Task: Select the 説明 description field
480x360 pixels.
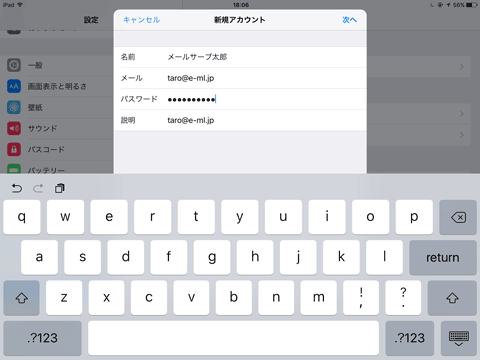Action: (x=240, y=120)
